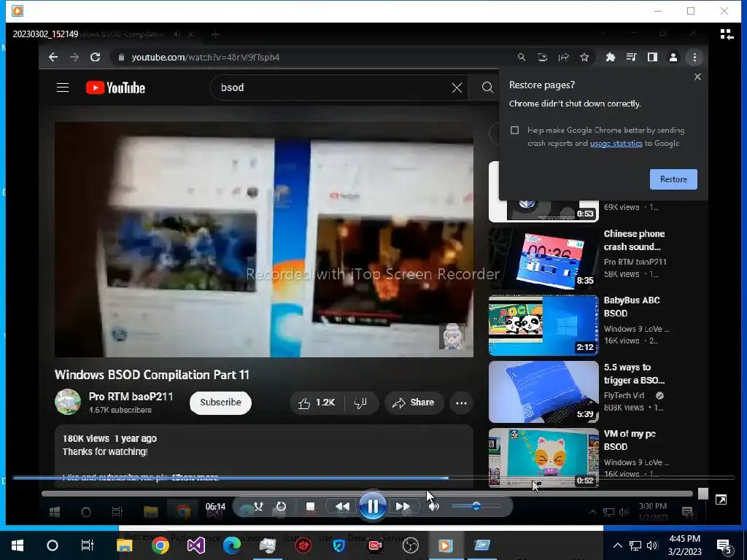Open Chrome's side panel icon
This screenshot has height=560, width=747.
[x=652, y=57]
